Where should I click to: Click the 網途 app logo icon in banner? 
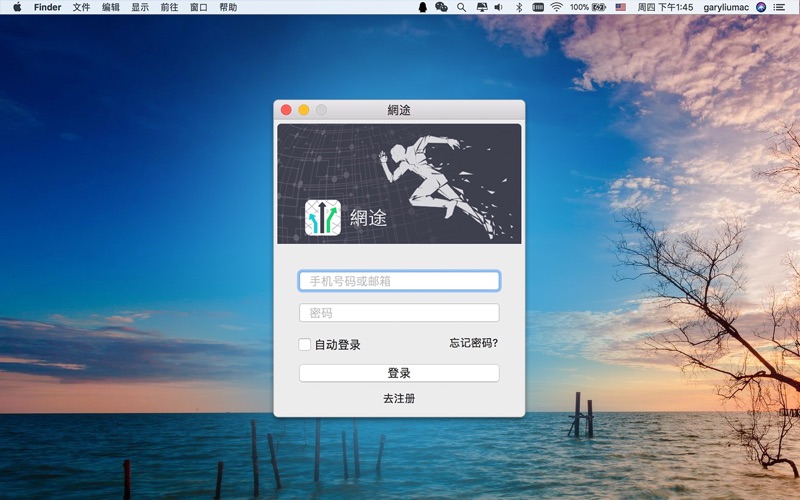coord(322,217)
